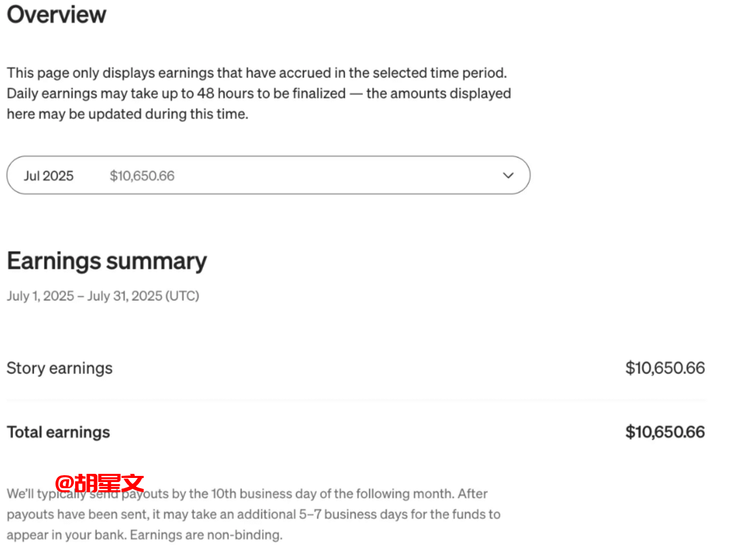Screen dimensions: 756x547
Task: Click the empty middle of the month selector
Action: coord(328,176)
